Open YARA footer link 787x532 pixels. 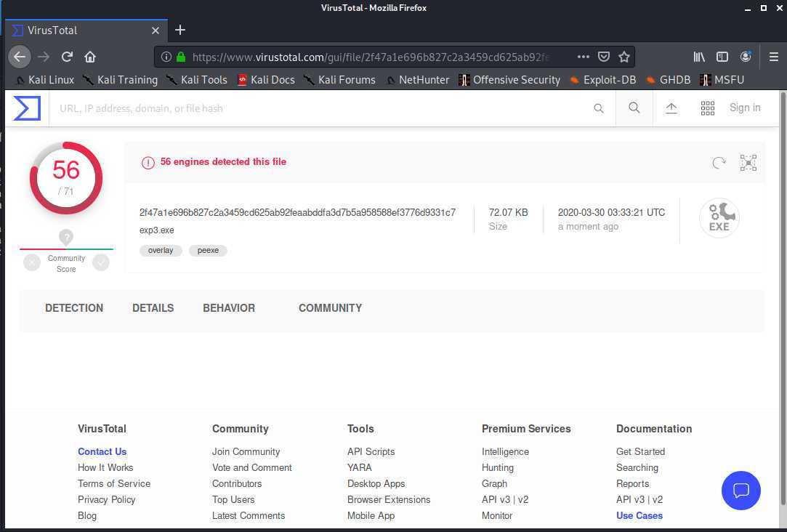click(x=360, y=468)
